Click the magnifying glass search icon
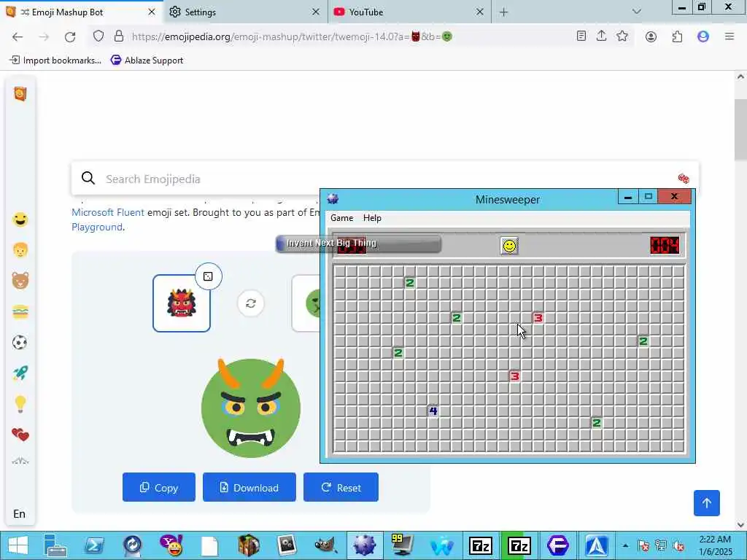Image resolution: width=747 pixels, height=560 pixels. 88,179
